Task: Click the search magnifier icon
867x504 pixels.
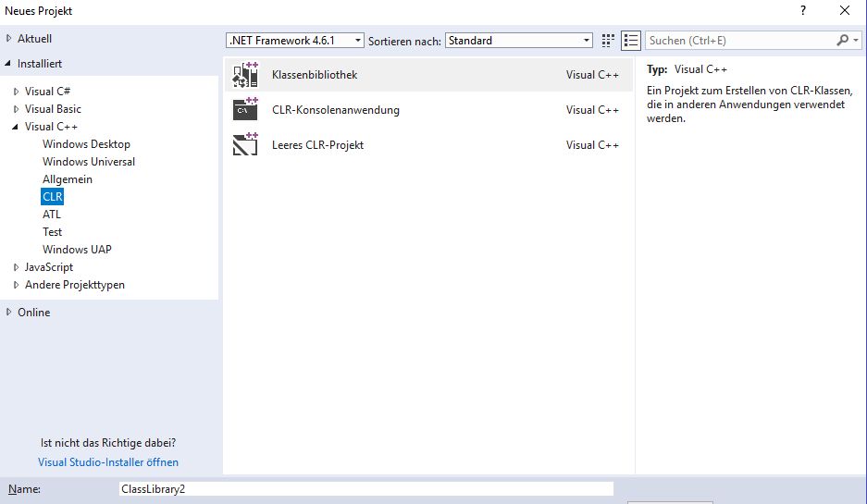Action: (842, 40)
